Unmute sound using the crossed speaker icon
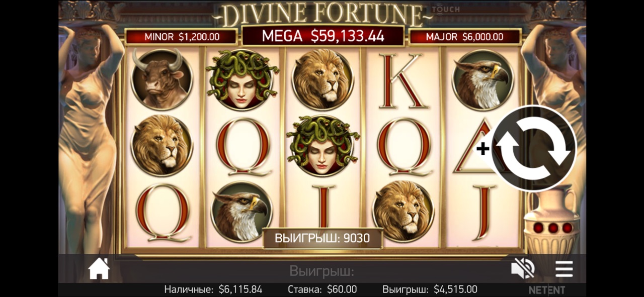 coord(523,269)
